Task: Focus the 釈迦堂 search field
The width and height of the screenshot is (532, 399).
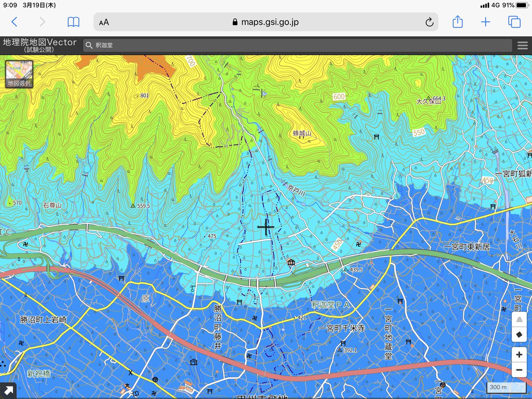Action: pos(297,45)
